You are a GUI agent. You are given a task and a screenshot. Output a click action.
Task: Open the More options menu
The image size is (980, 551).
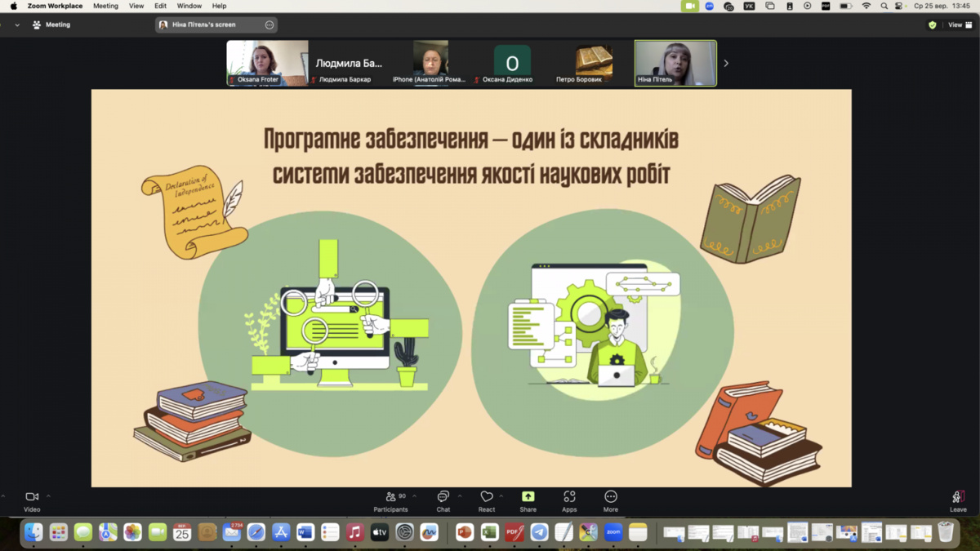(610, 501)
